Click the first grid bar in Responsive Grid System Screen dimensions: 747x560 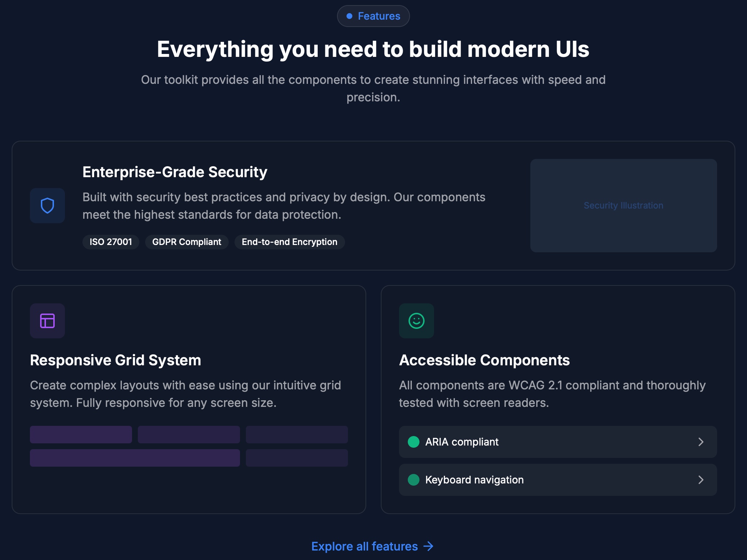pos(81,435)
